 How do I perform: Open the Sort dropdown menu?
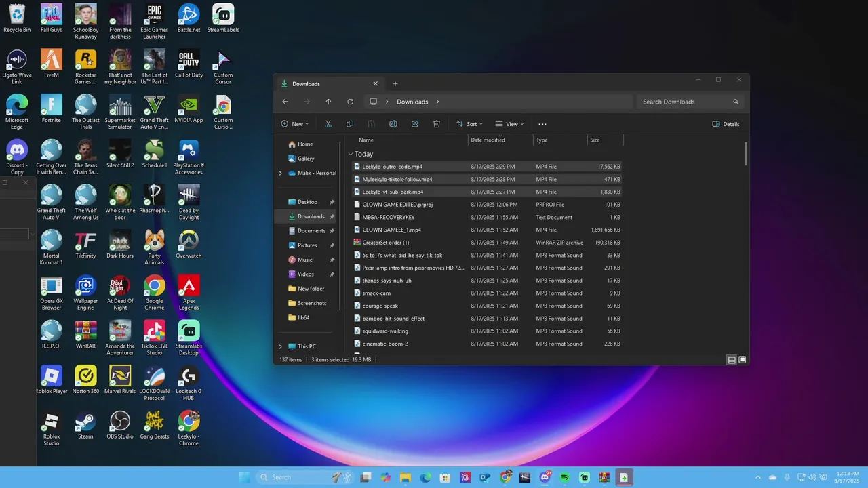point(469,124)
